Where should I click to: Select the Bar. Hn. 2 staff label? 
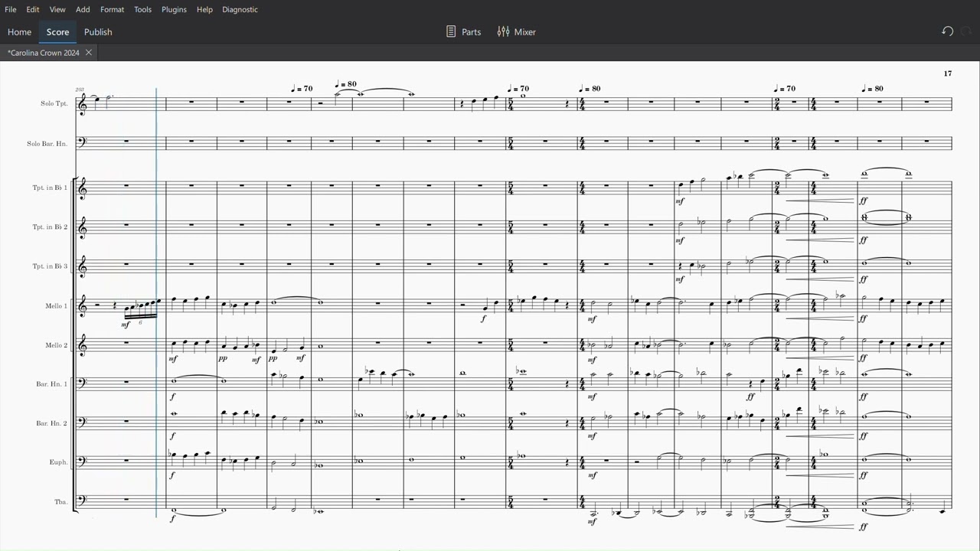click(51, 423)
